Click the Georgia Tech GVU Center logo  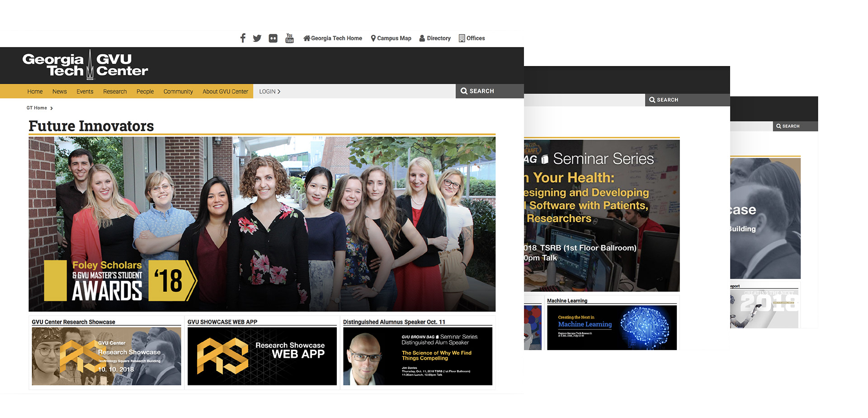click(x=85, y=65)
